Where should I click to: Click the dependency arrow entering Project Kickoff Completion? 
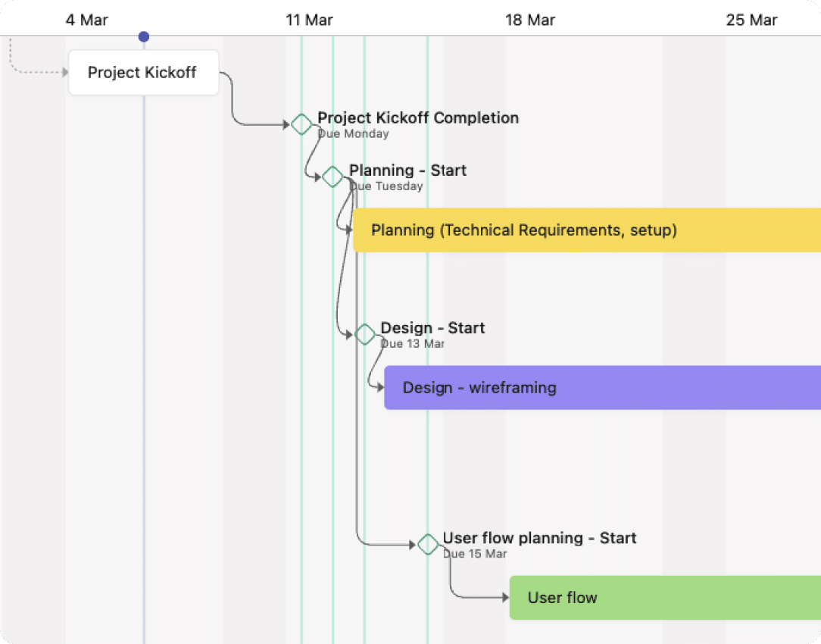pos(286,124)
